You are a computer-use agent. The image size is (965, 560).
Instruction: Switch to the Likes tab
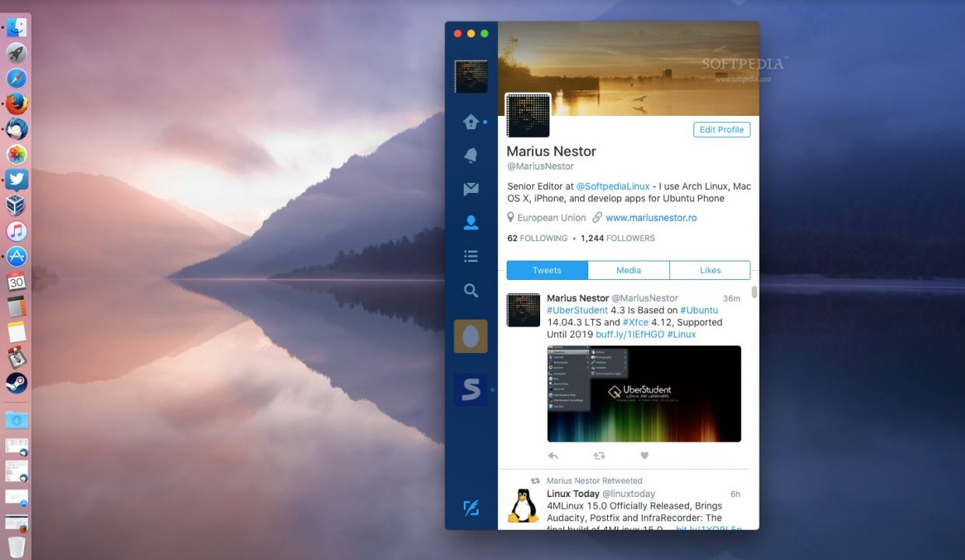pos(709,270)
